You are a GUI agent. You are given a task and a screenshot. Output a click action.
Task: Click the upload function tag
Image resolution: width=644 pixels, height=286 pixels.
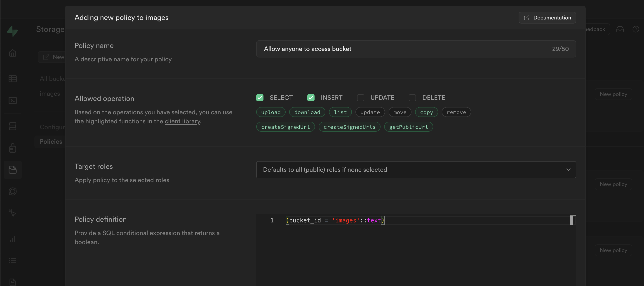pos(271,112)
